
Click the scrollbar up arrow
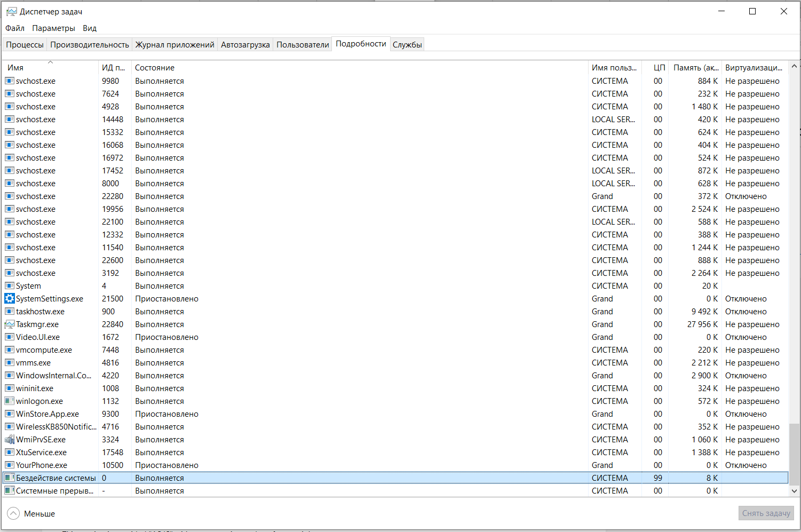pyautogui.click(x=794, y=66)
